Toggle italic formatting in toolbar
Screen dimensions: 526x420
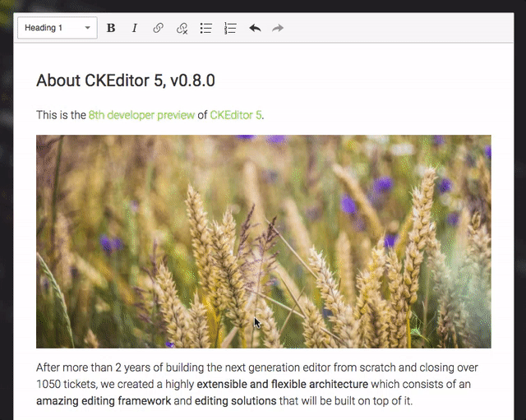coord(135,28)
